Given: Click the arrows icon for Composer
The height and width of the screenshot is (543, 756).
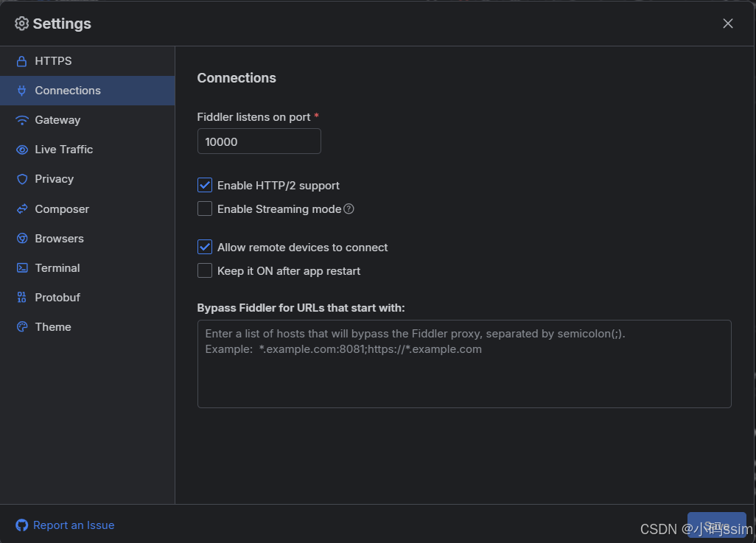Looking at the screenshot, I should tap(21, 209).
